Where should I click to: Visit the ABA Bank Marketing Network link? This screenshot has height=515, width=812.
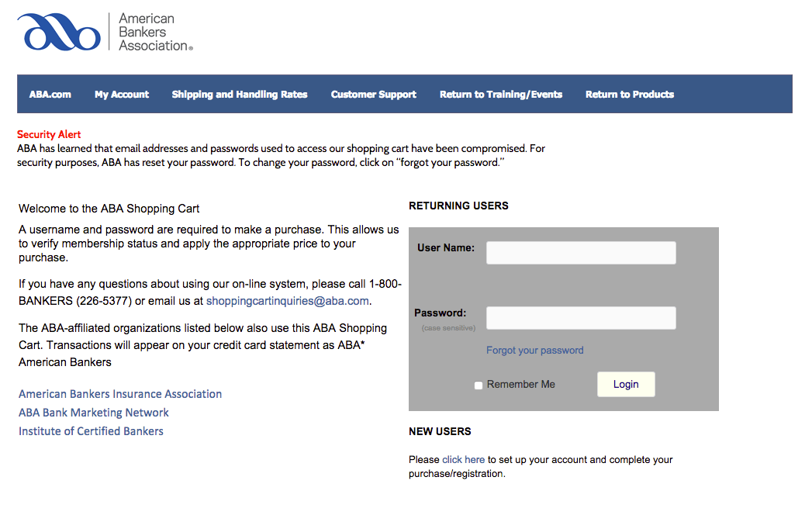[x=94, y=413]
